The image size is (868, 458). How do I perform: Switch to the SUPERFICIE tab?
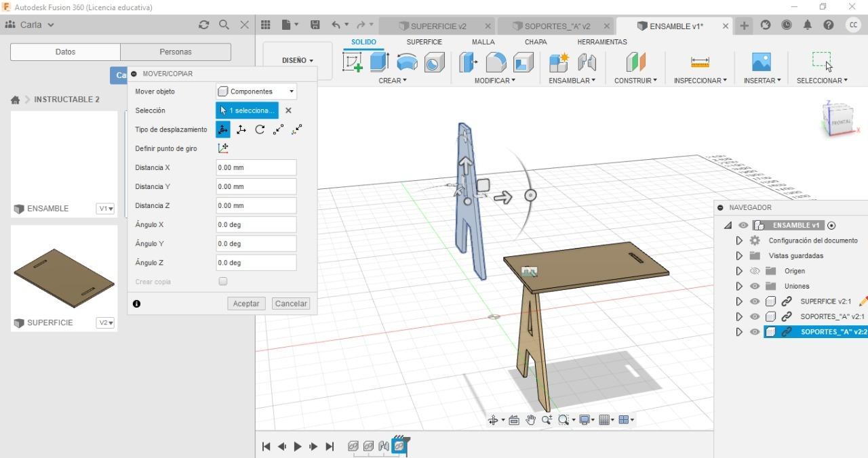[x=425, y=42]
